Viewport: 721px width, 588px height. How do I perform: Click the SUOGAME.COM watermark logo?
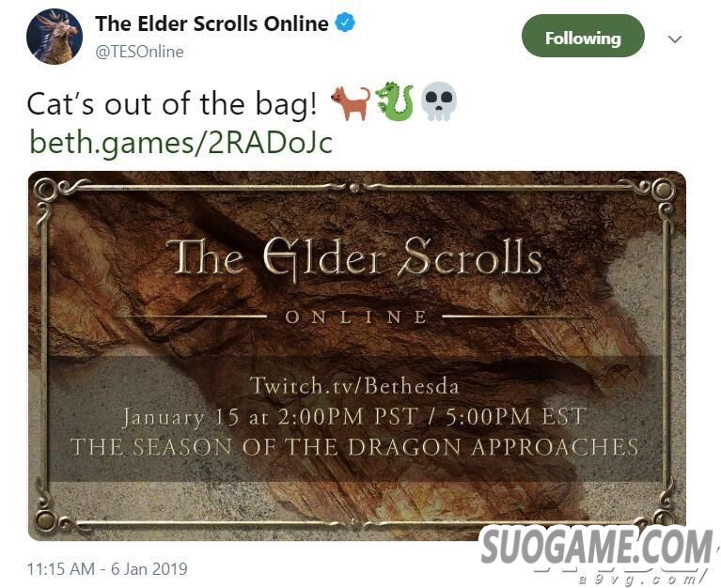click(595, 547)
